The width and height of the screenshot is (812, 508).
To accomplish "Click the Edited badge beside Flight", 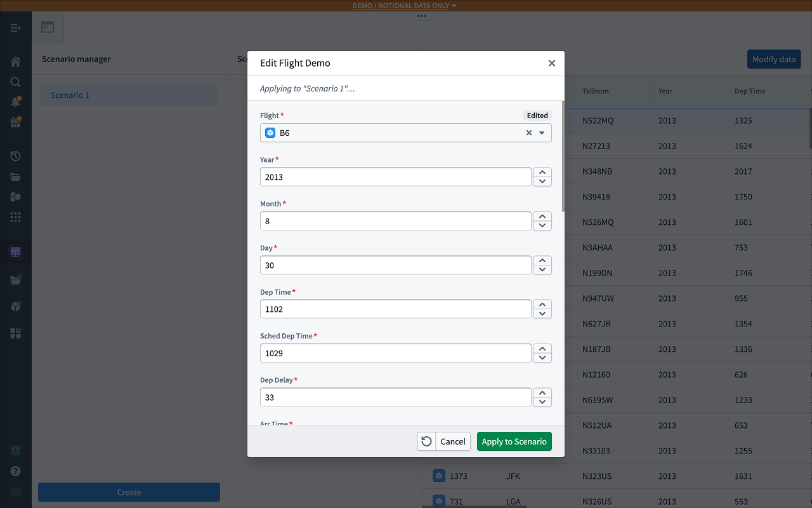I will (x=537, y=116).
